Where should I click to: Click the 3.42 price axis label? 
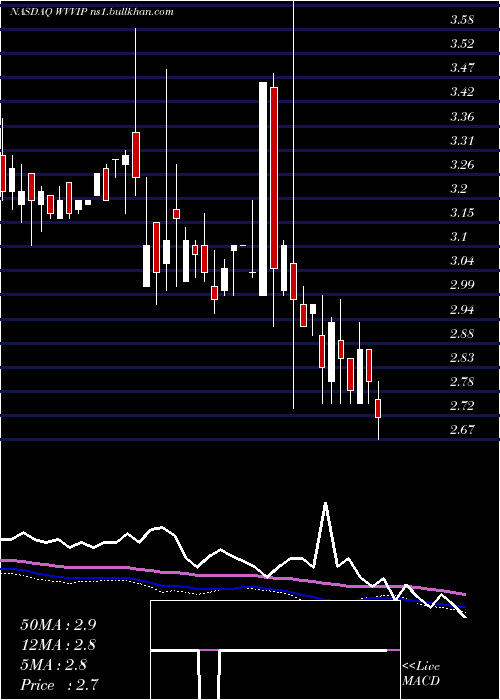(461, 92)
